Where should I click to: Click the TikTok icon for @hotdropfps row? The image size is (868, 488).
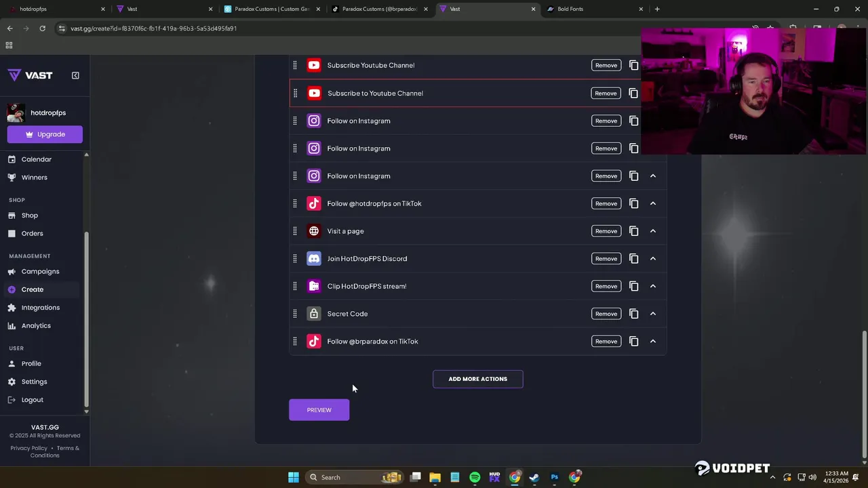(313, 203)
